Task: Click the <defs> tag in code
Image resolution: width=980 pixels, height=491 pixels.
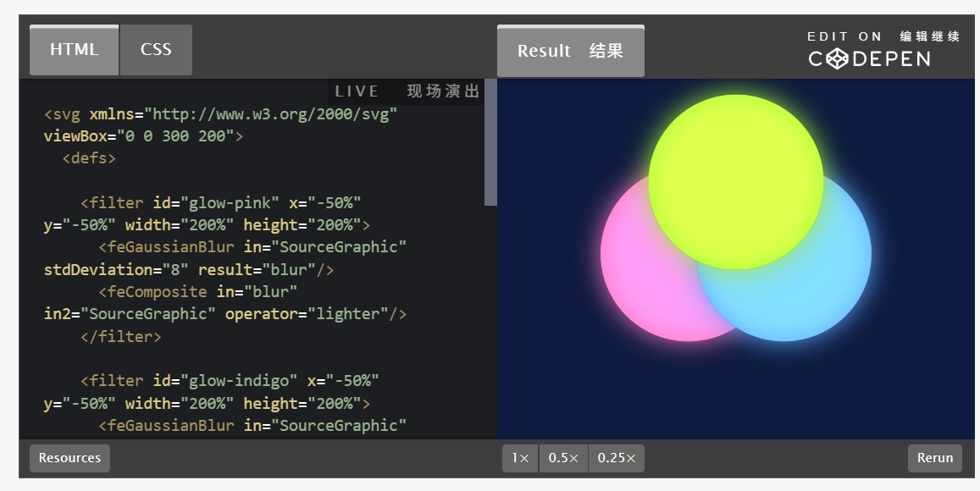Action: click(x=89, y=158)
